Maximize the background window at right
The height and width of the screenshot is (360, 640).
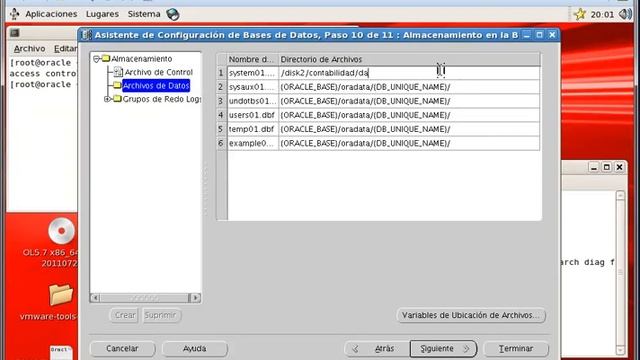607,167
